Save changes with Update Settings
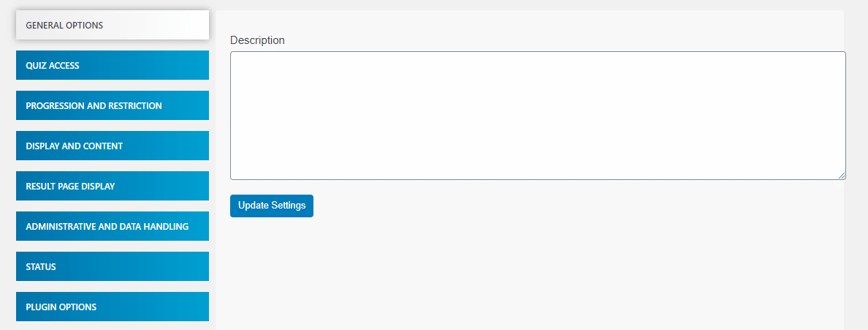868x330 pixels. click(x=272, y=206)
